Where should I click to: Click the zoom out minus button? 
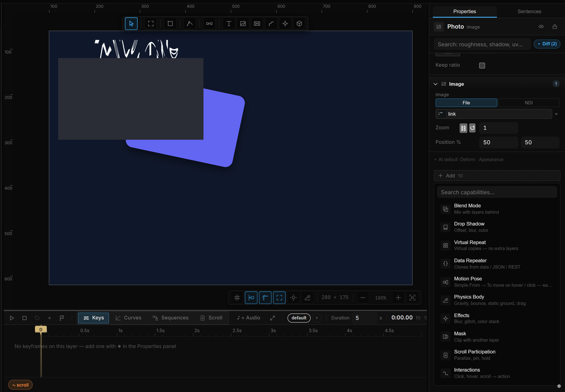[x=363, y=298]
